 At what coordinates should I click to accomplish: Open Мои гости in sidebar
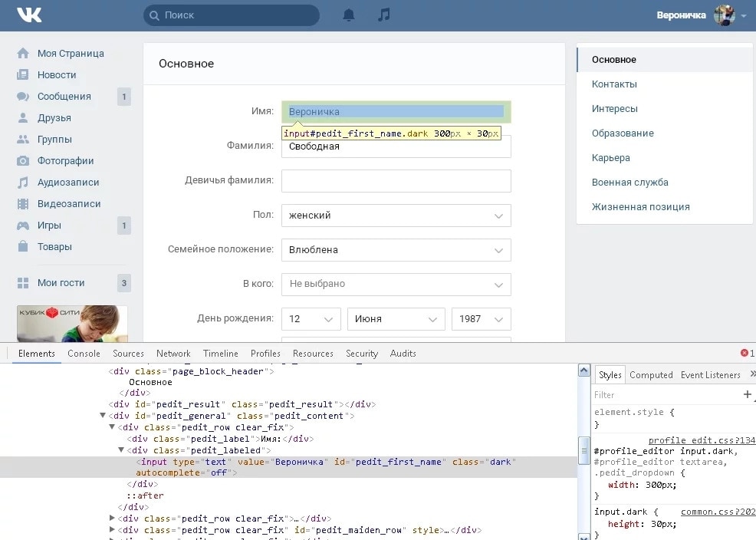[61, 283]
